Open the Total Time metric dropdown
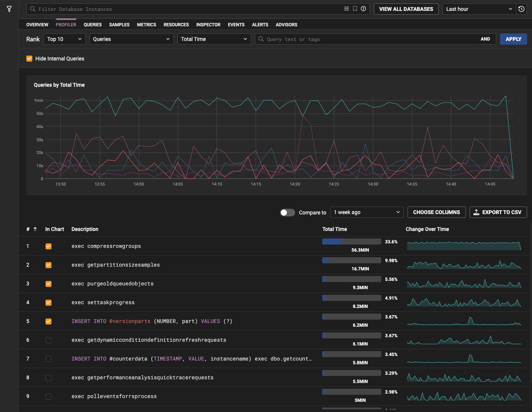This screenshot has width=532, height=412. click(x=214, y=39)
